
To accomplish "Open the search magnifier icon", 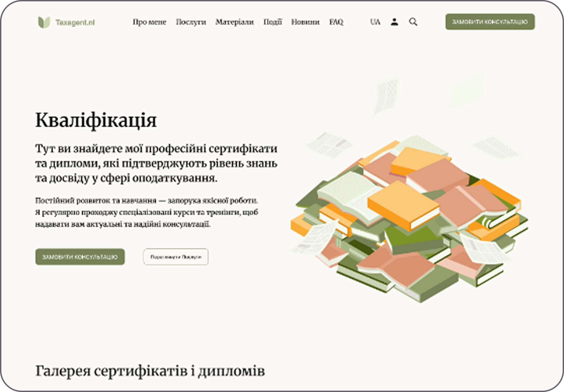I will (x=413, y=22).
